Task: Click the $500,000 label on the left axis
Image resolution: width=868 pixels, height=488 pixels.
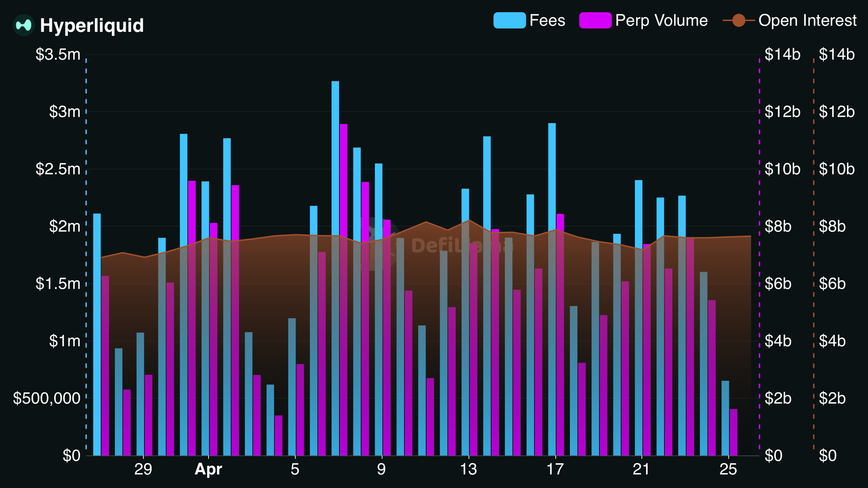Action: pos(46,398)
